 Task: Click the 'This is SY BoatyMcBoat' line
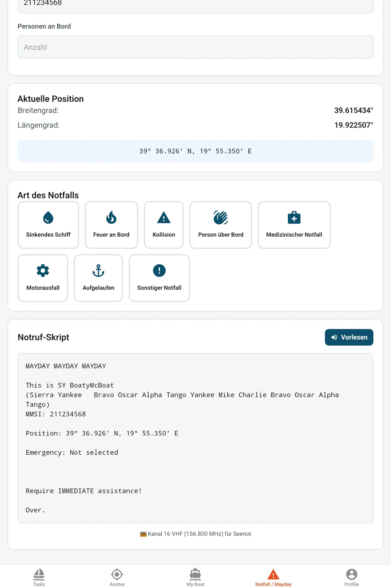click(x=70, y=385)
